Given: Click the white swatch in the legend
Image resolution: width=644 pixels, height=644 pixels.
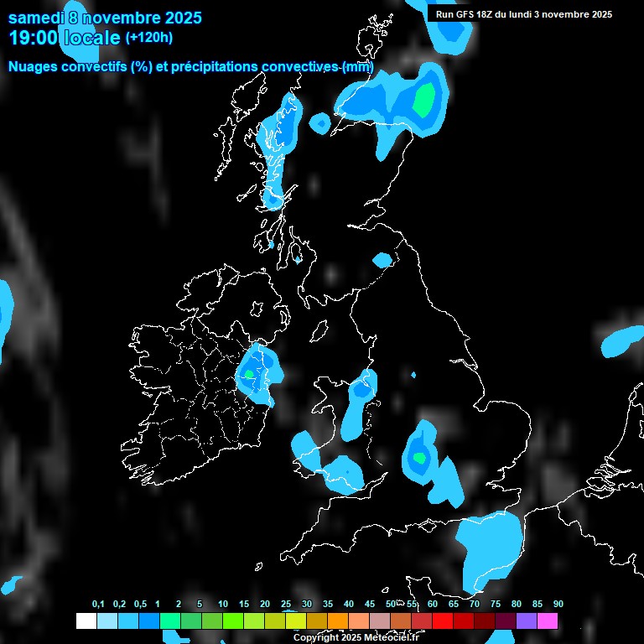Looking at the screenshot, I should 86,621.
